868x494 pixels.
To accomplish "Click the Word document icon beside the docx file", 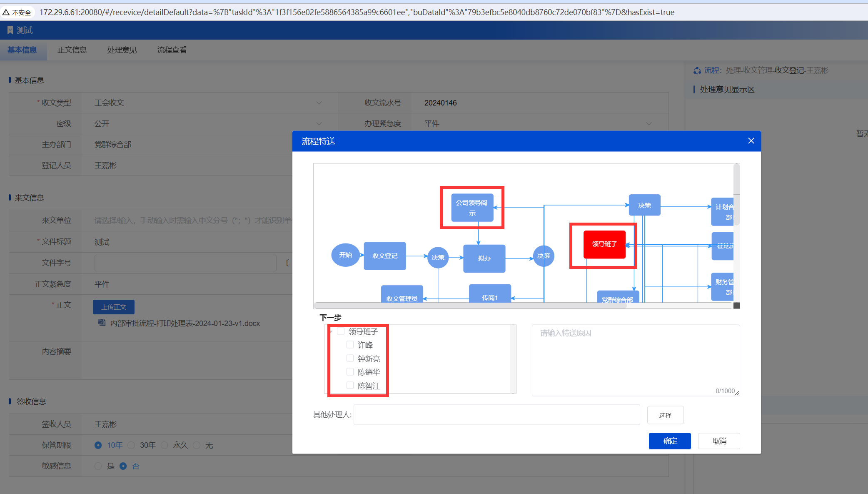I will (x=102, y=323).
